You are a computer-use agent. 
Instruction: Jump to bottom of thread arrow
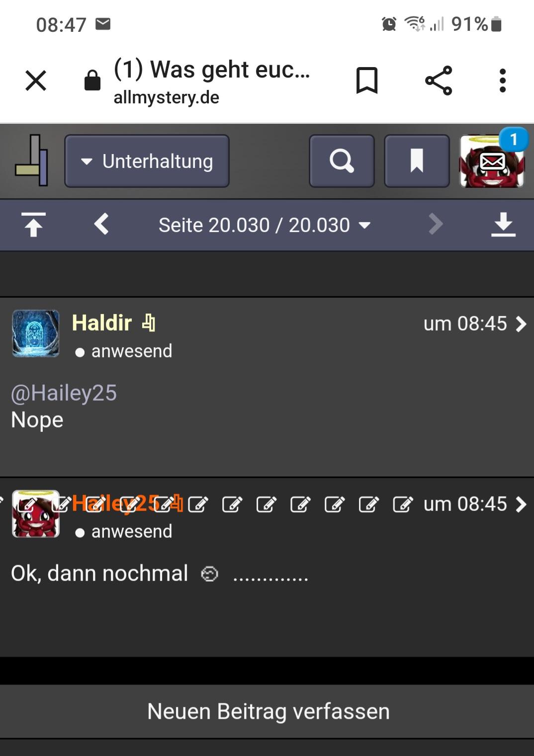[503, 225]
